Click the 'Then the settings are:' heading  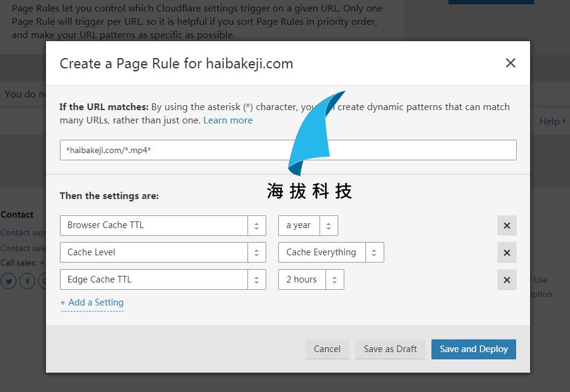pyautogui.click(x=109, y=196)
